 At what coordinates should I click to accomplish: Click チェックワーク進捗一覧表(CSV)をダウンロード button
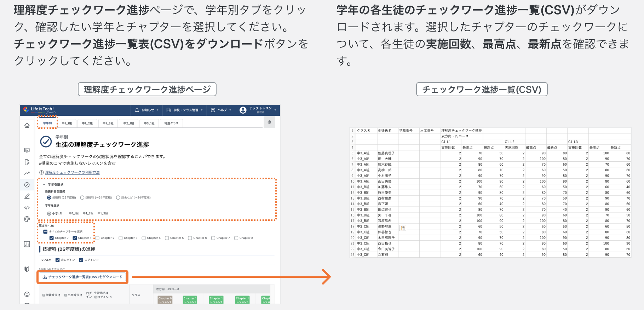82,277
